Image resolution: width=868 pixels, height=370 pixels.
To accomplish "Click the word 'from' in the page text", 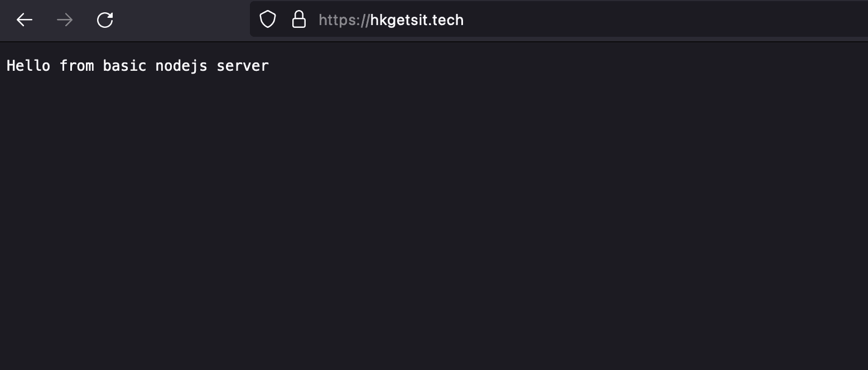I will point(77,66).
